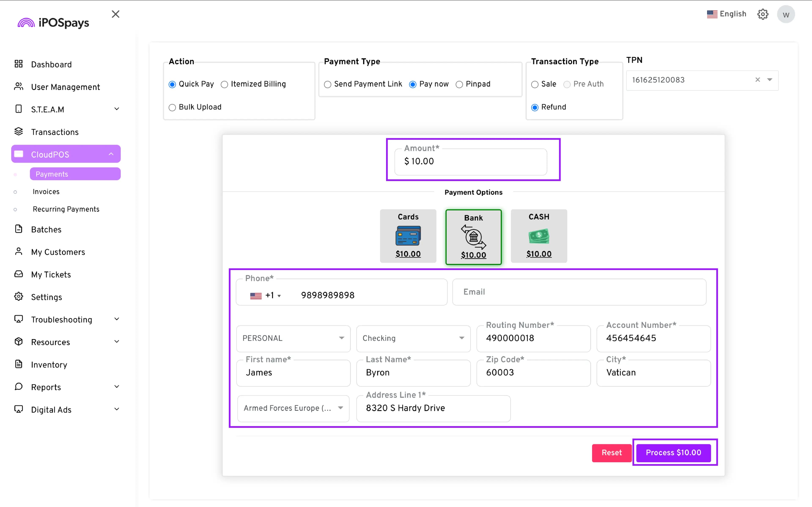Viewport: 812px width, 507px height.
Task: Clear the TPN field with X icon
Action: [757, 80]
